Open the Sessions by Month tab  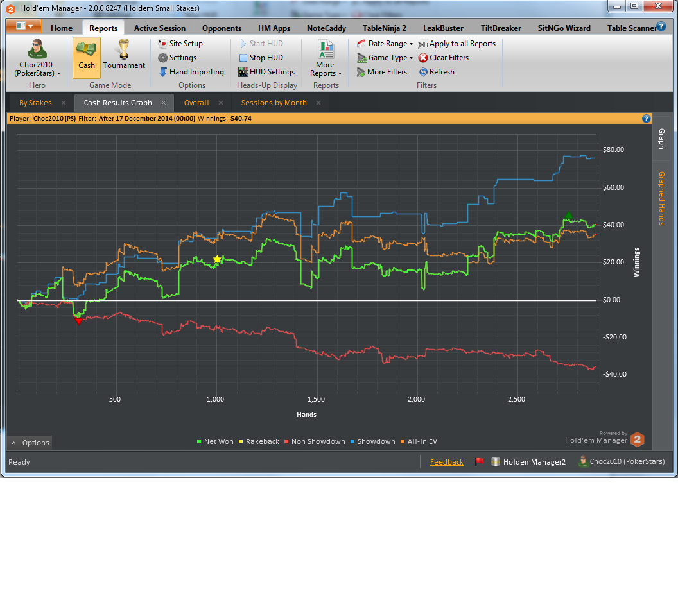274,103
